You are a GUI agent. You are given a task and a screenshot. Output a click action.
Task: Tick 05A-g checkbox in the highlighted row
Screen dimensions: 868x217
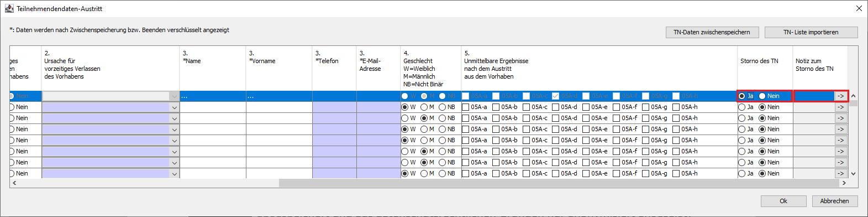(x=646, y=96)
